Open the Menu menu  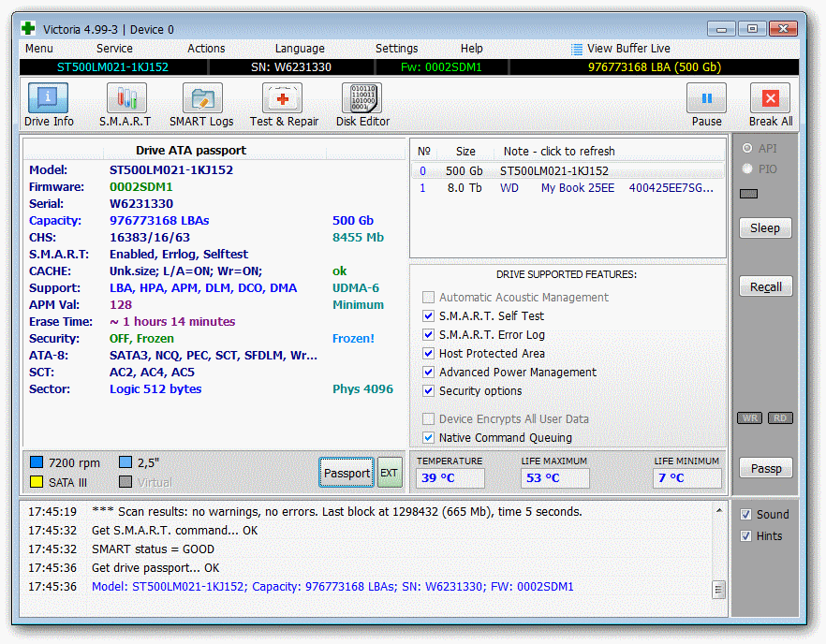(39, 49)
